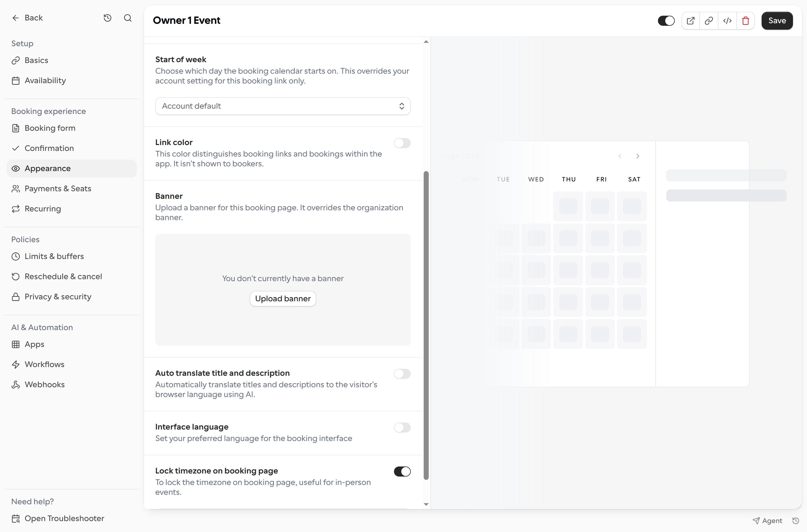Click the Agent send icon
Screen dimensions: 807x532
pyautogui.click(x=756, y=521)
